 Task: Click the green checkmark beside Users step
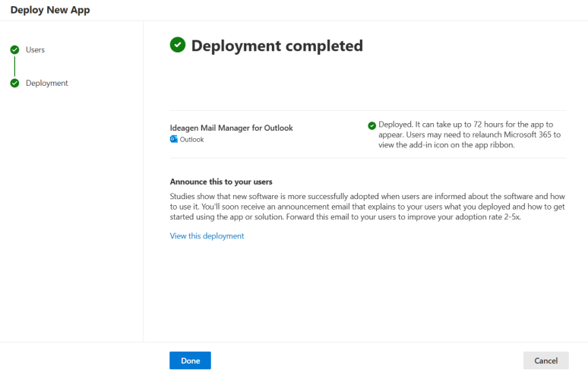(14, 50)
